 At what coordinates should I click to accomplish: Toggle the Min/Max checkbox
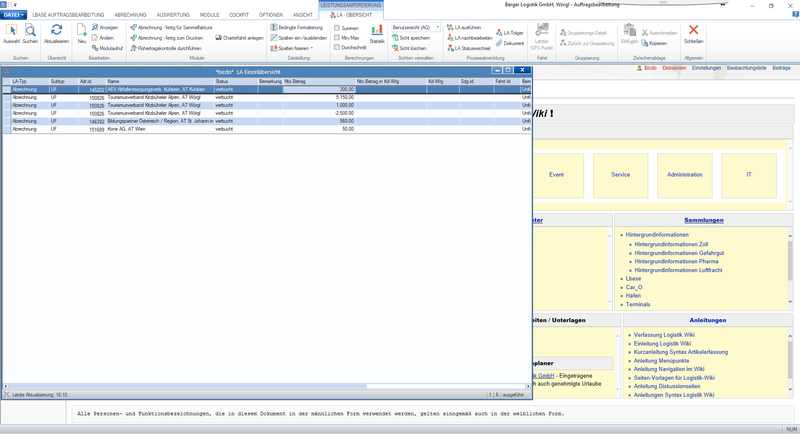click(x=337, y=38)
